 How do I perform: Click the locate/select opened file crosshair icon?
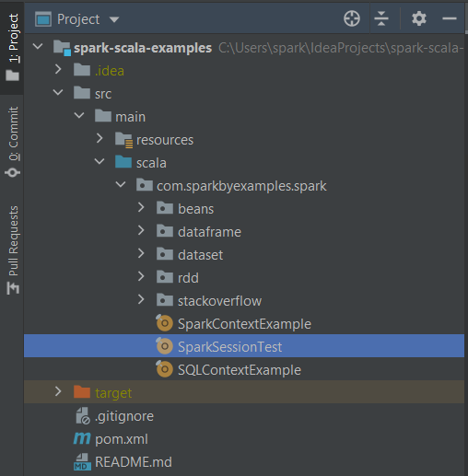point(352,18)
